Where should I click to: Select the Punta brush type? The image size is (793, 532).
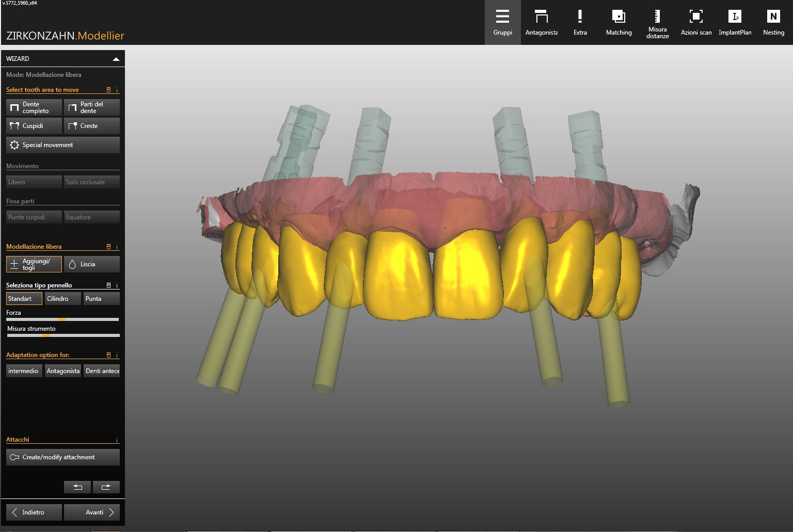(x=101, y=299)
